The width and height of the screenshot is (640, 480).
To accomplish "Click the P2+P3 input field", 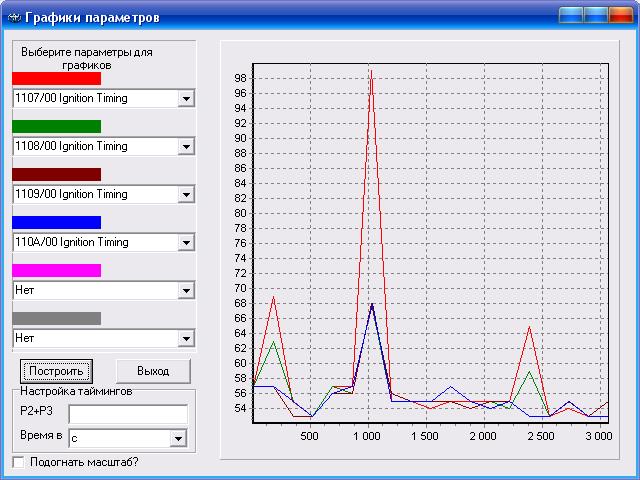I will coord(127,413).
